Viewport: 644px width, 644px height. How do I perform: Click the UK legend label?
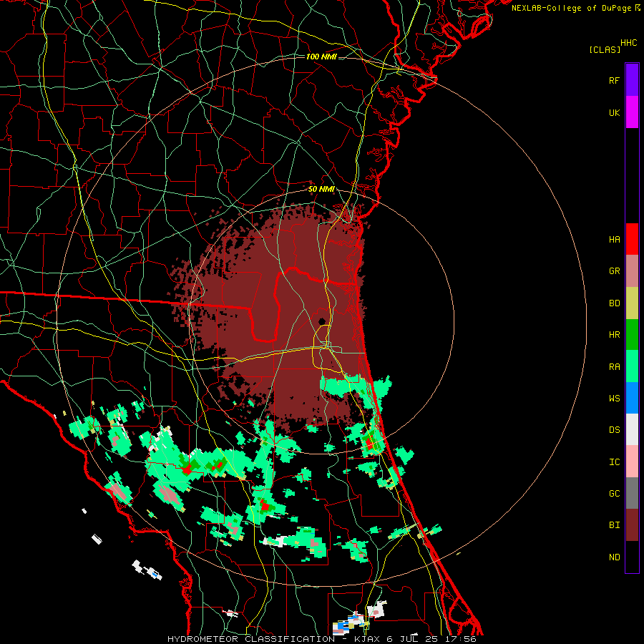614,112
